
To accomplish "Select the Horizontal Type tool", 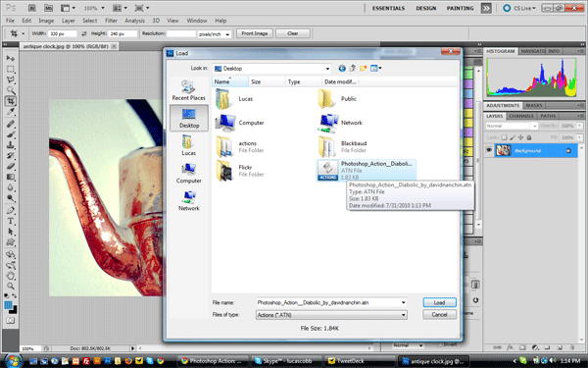I will click(x=11, y=221).
